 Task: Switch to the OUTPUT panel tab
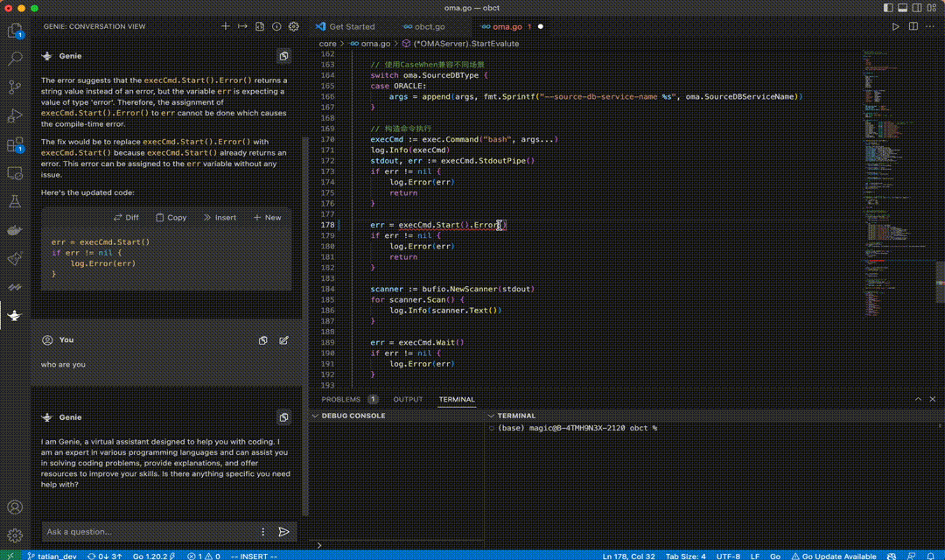click(408, 399)
